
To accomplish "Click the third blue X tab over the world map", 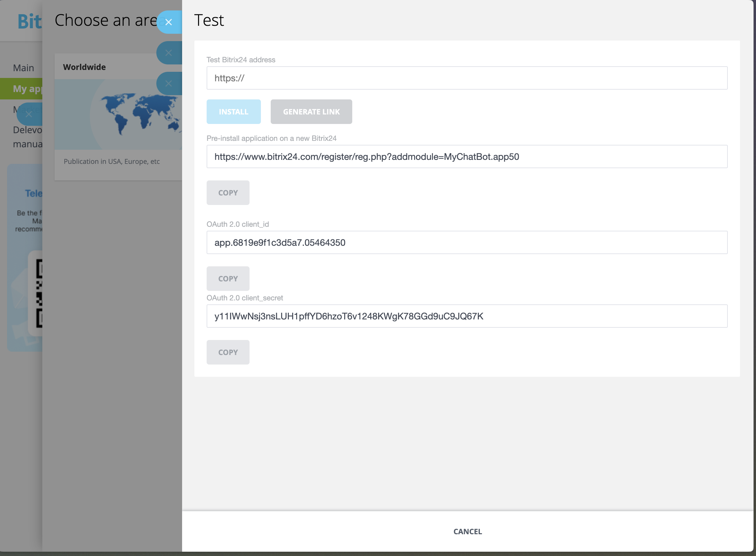I will click(x=169, y=83).
